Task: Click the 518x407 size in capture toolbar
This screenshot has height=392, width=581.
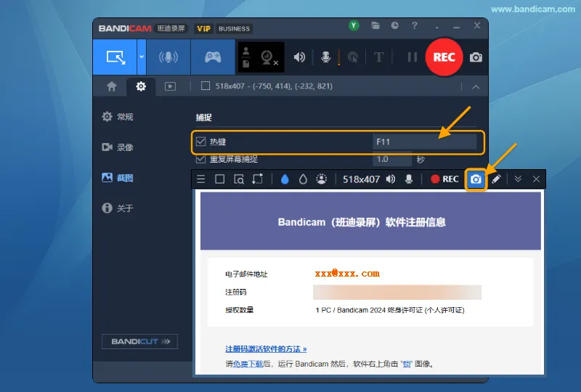Action: [361, 179]
